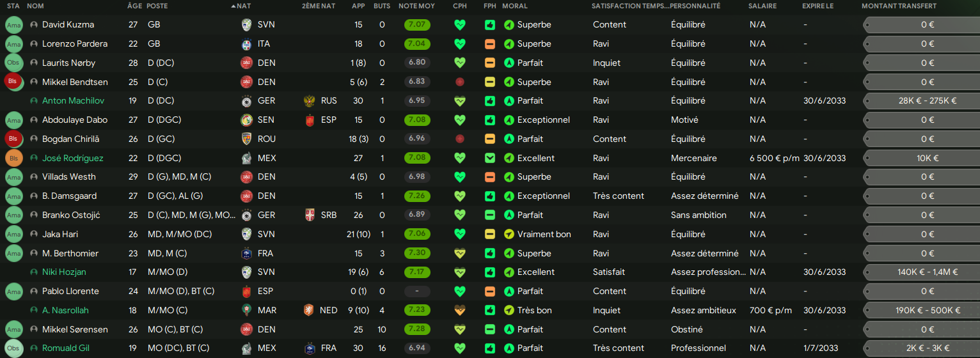Screen dimensions: 980x358
Task: Sort players by the ÂGE column header
Action: click(x=134, y=6)
